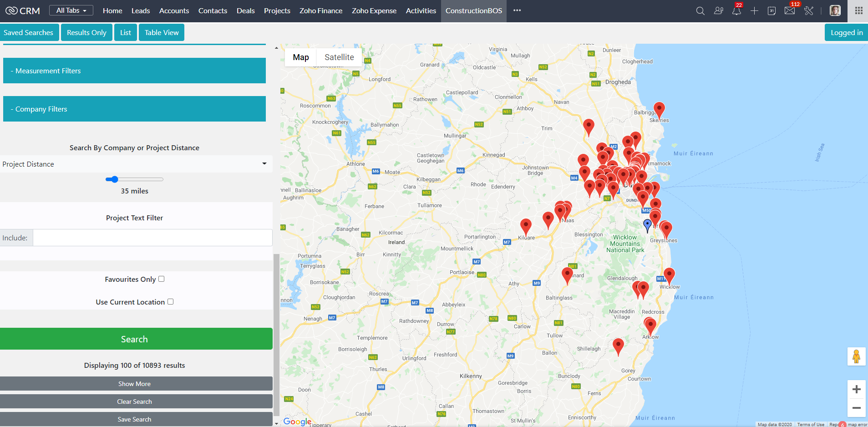868x427 pixels.
Task: Click the filter panel scroll-up arrow
Action: pyautogui.click(x=276, y=47)
